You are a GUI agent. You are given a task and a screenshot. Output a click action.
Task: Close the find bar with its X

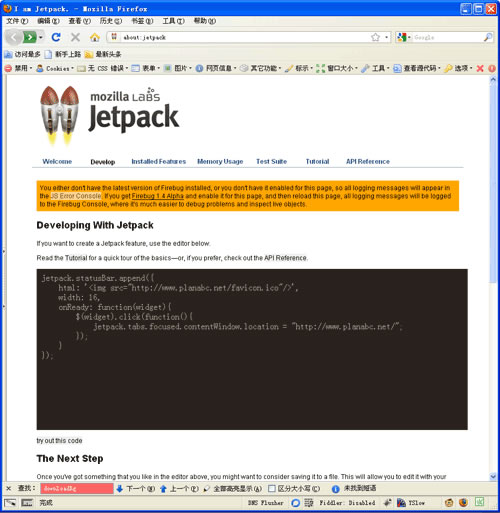[x=9, y=489]
